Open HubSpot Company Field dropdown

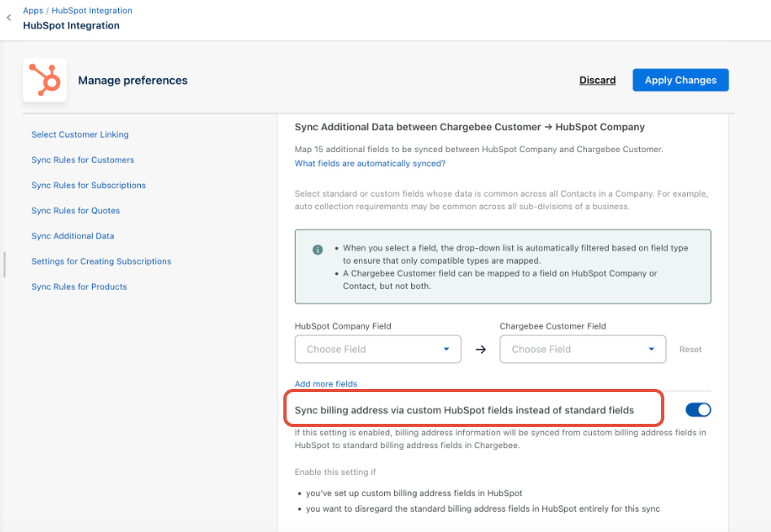378,350
